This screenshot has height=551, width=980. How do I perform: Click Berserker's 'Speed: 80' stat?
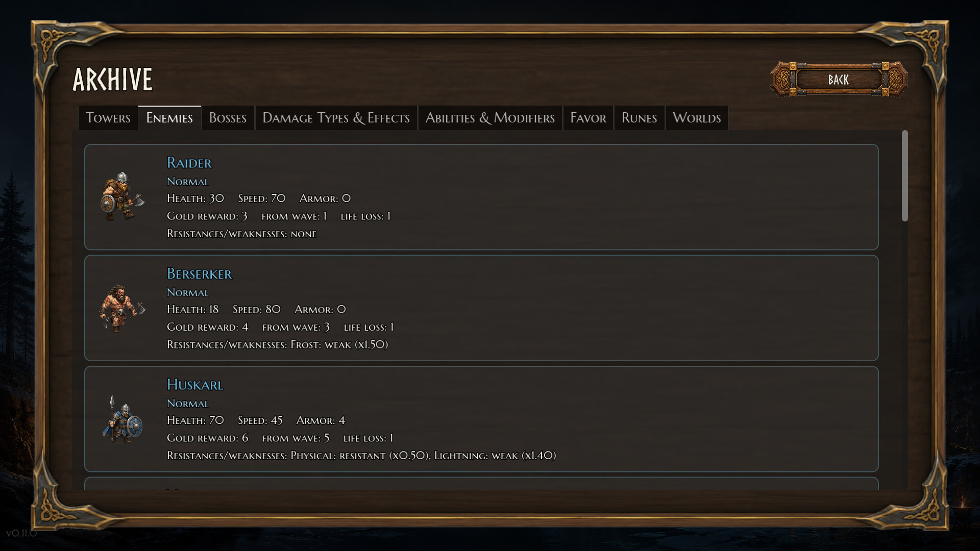[257, 309]
